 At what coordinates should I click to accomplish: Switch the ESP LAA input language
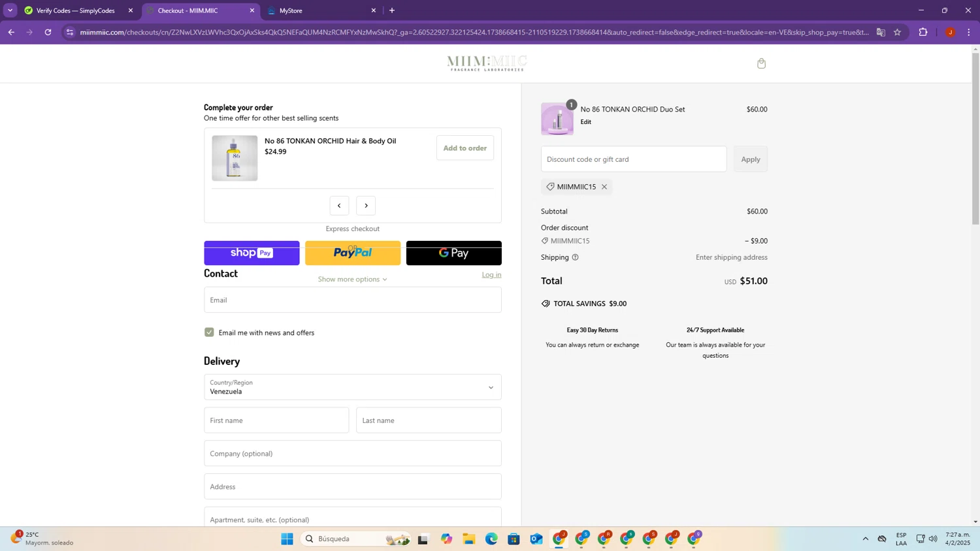[x=901, y=539]
